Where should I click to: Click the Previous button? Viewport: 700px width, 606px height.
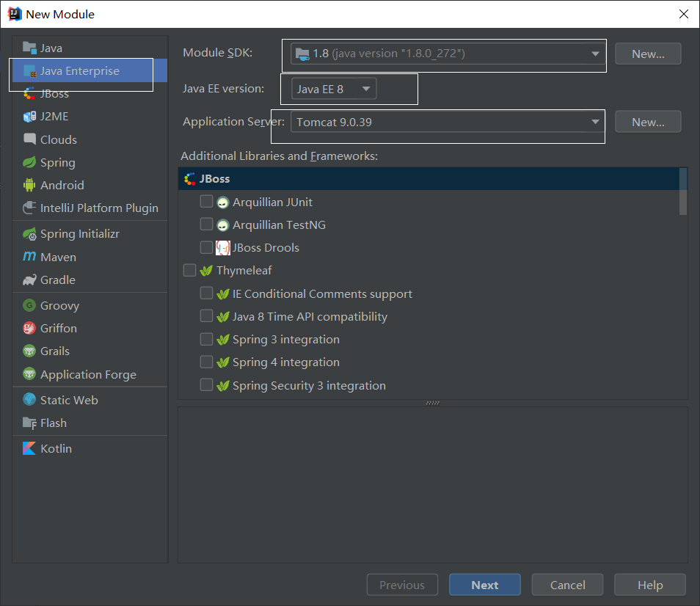click(402, 585)
